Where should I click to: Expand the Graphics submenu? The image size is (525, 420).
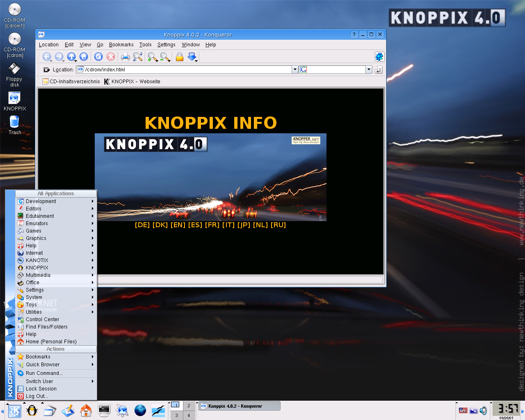56,238
